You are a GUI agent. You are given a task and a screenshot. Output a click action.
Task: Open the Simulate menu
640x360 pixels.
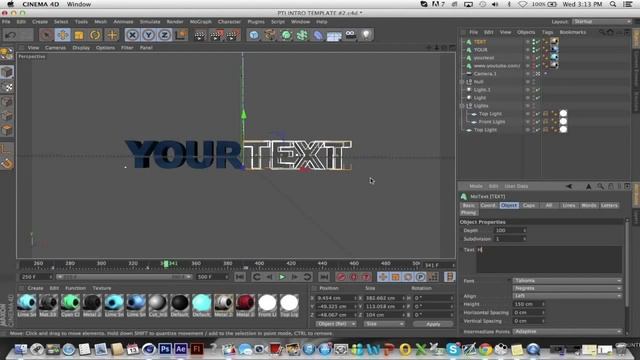coord(150,22)
